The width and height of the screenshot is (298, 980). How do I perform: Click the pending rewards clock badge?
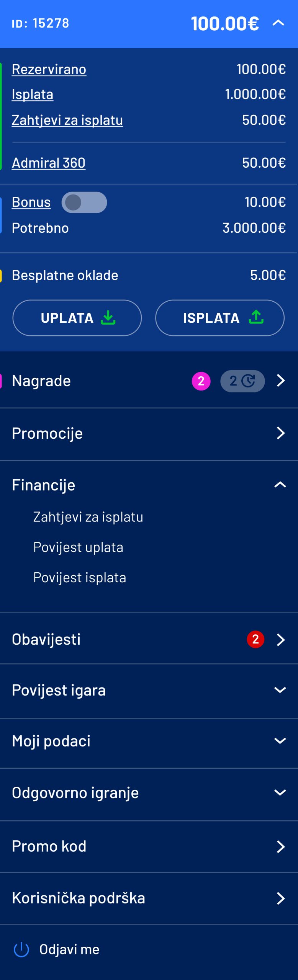242,381
